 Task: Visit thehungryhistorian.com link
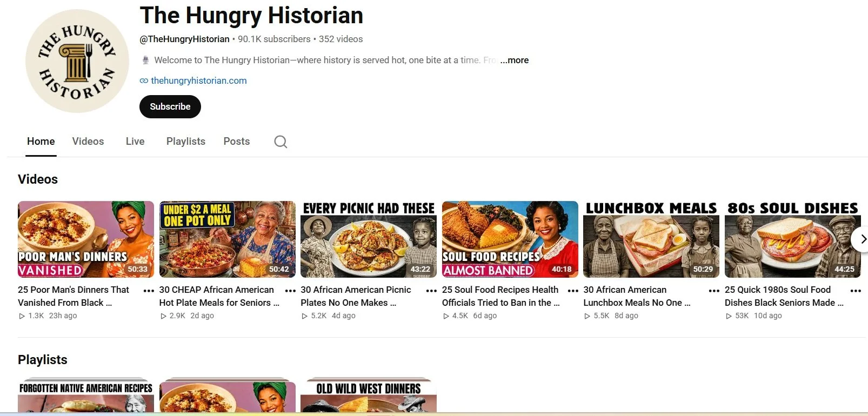(199, 80)
